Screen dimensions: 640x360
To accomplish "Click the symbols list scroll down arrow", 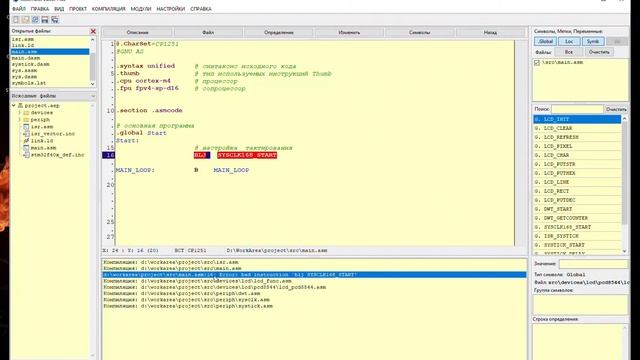I will (624, 251).
